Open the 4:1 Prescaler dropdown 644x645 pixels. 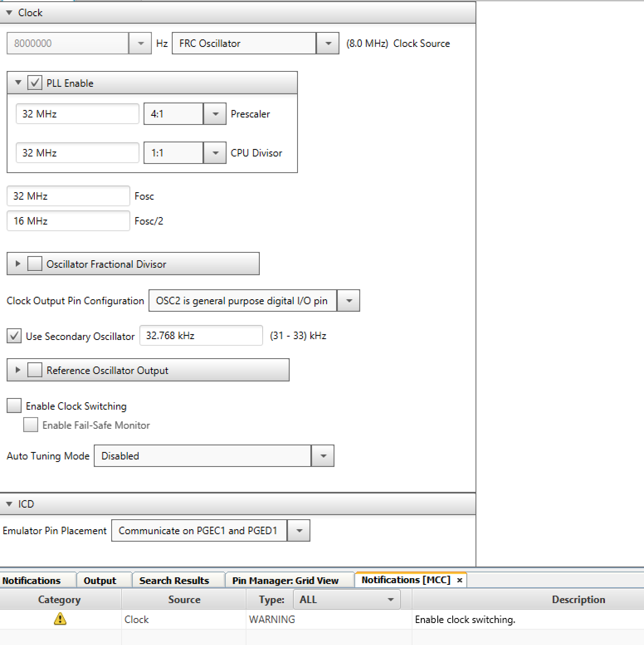215,114
